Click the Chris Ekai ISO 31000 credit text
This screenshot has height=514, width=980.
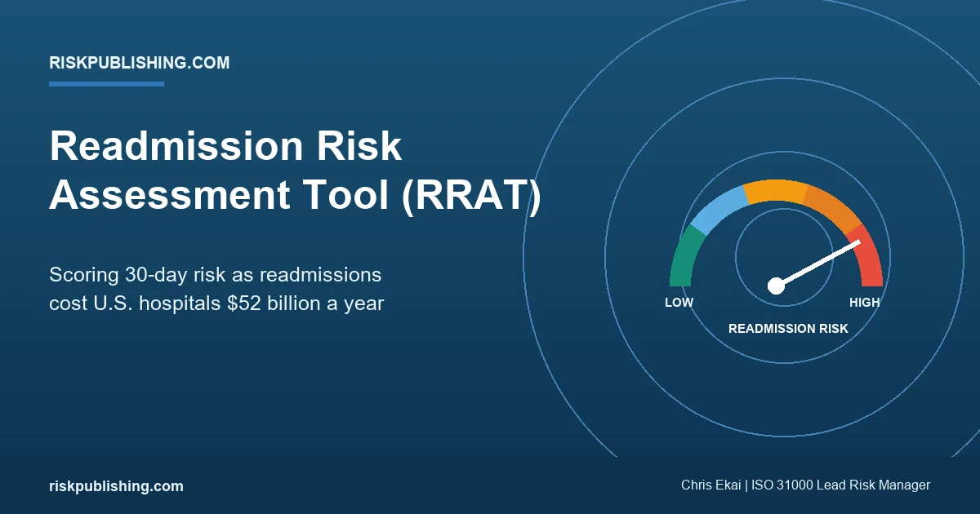805,485
